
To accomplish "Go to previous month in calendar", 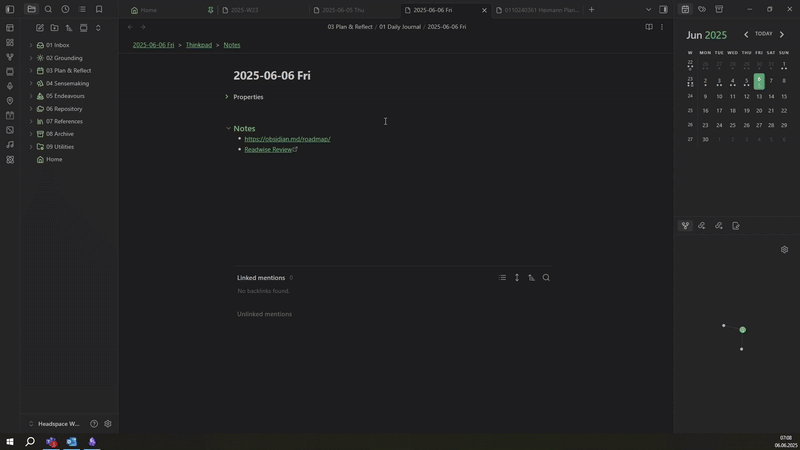I will 746,34.
